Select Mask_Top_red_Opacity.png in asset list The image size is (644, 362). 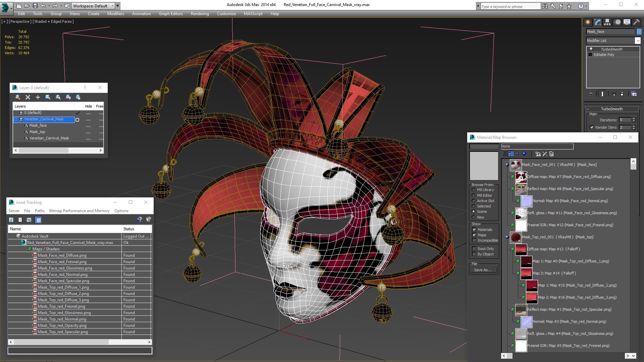click(62, 325)
